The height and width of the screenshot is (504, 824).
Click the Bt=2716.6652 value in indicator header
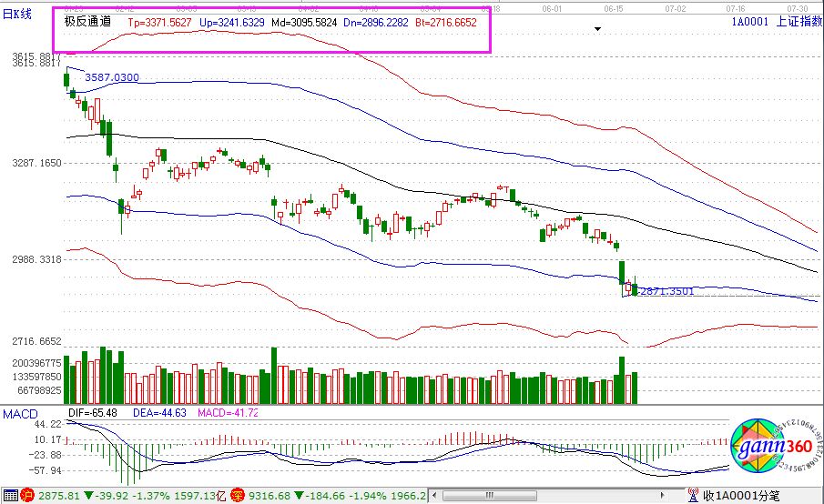445,20
